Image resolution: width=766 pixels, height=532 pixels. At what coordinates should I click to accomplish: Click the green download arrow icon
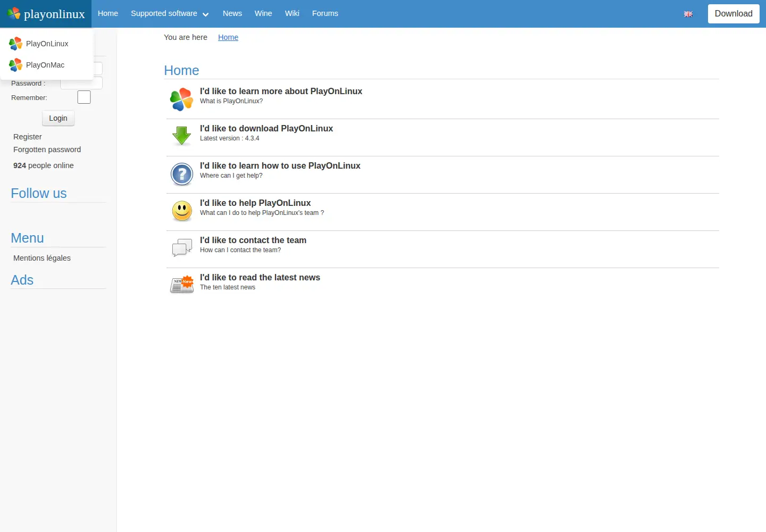[182, 136]
